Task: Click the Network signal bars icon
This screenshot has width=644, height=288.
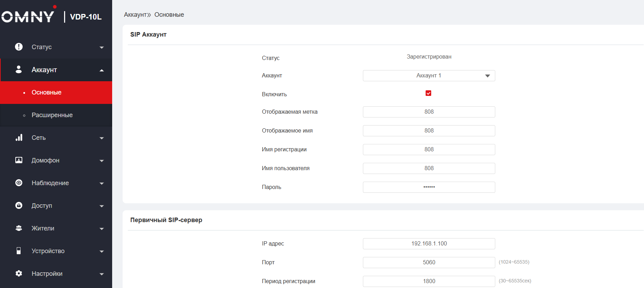Action: [19, 138]
